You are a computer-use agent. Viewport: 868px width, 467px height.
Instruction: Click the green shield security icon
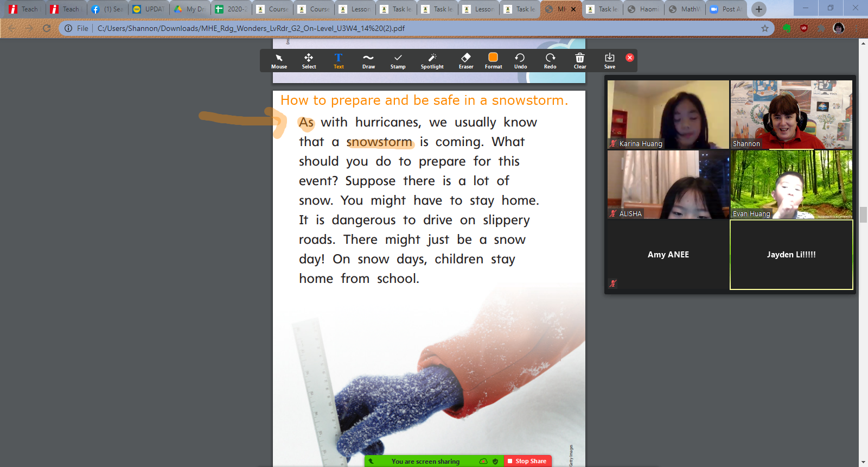(x=495, y=462)
